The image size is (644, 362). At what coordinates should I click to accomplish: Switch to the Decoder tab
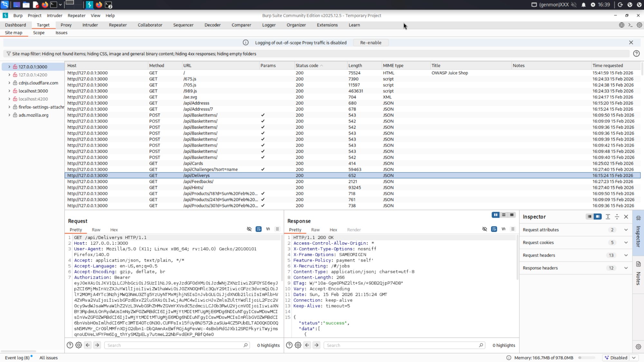pyautogui.click(x=213, y=25)
